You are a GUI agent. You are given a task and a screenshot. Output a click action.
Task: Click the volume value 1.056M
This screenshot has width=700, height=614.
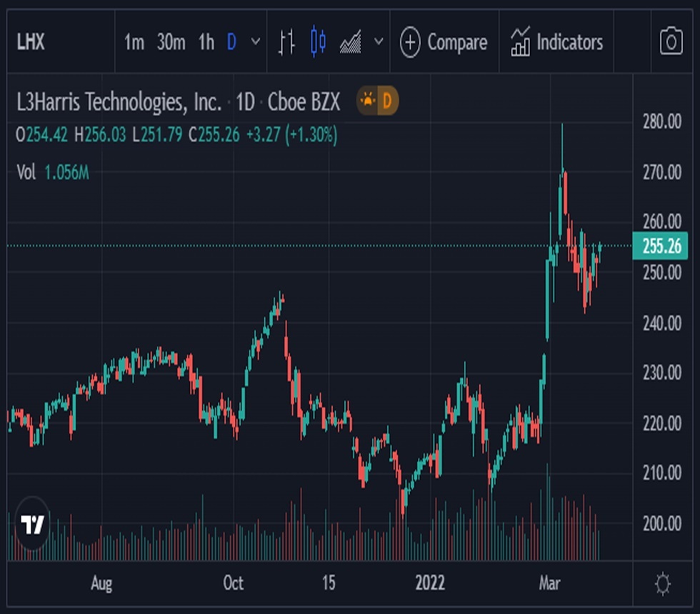[67, 172]
